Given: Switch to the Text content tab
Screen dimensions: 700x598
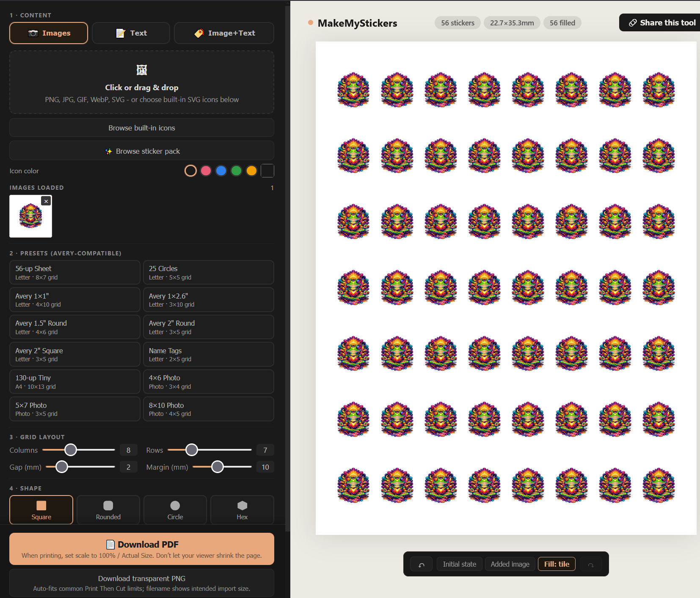Looking at the screenshot, I should point(131,33).
